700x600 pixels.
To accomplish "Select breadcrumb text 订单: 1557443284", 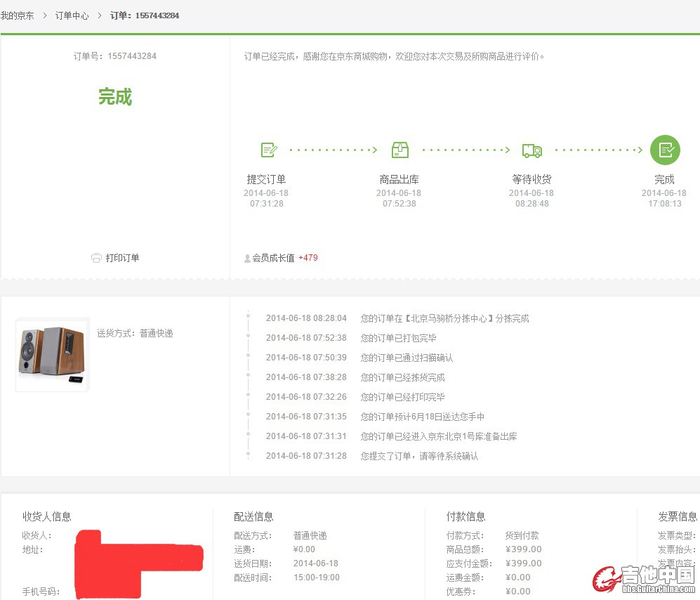I will point(145,15).
